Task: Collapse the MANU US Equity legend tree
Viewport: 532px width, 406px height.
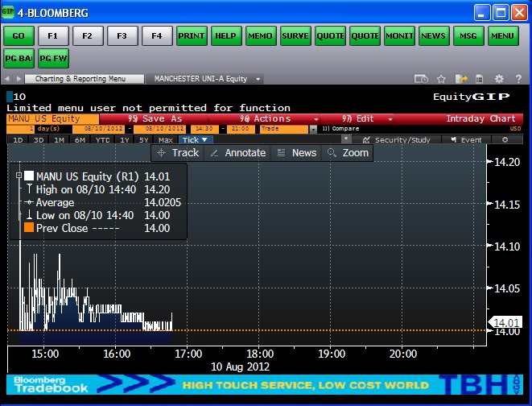Action: point(19,176)
